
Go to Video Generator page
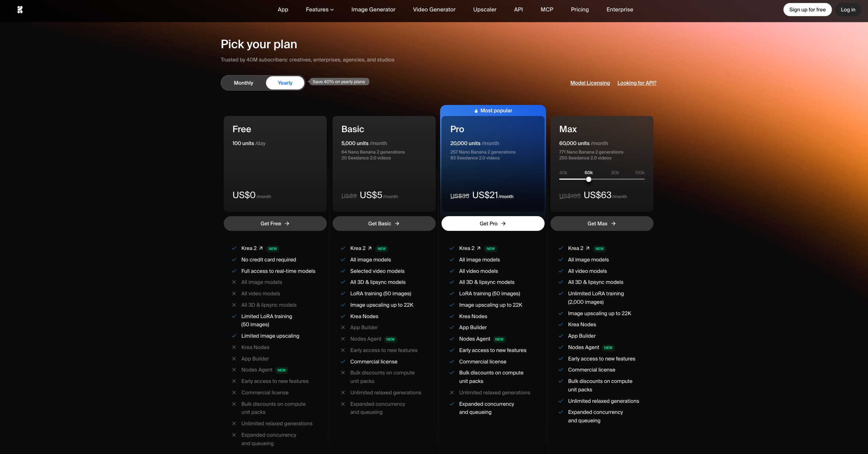click(x=434, y=10)
